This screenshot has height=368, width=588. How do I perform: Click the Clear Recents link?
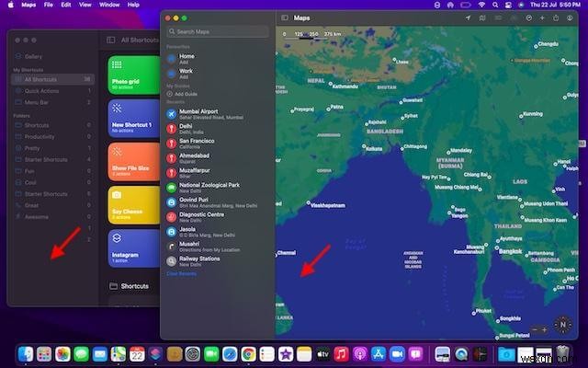pyautogui.click(x=182, y=274)
